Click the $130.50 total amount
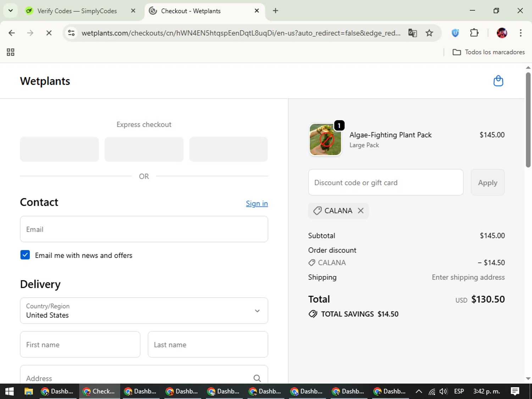The height and width of the screenshot is (399, 532). (x=488, y=299)
